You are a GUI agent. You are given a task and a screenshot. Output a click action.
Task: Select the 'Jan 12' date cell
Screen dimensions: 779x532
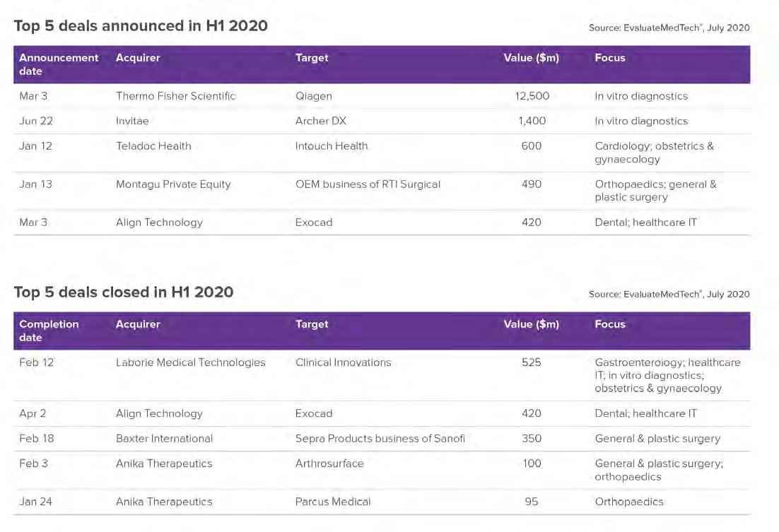35,146
